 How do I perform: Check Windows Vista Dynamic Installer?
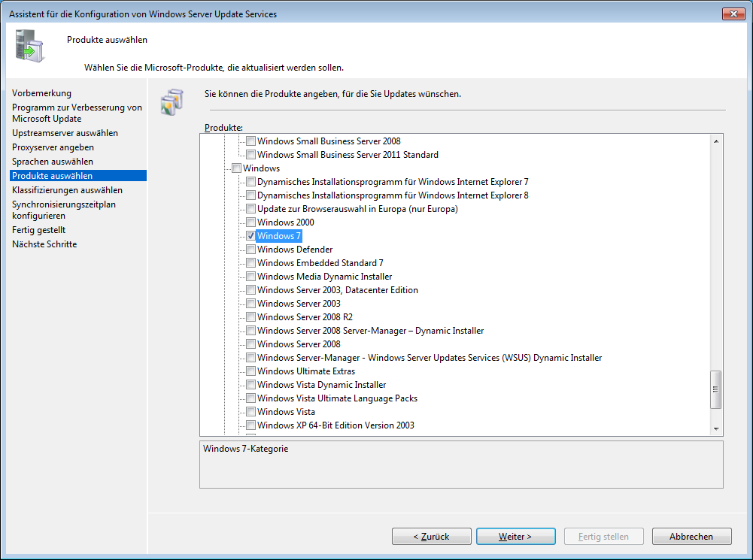point(250,385)
